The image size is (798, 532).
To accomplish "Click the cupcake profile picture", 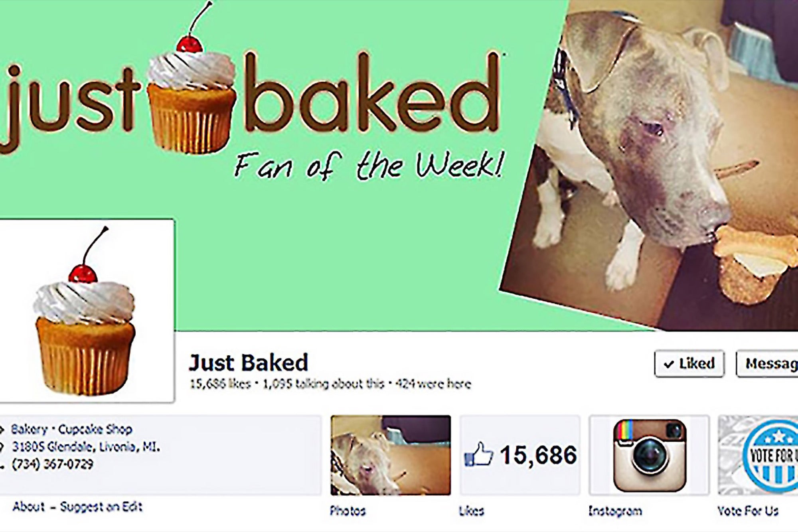I will click(x=87, y=311).
